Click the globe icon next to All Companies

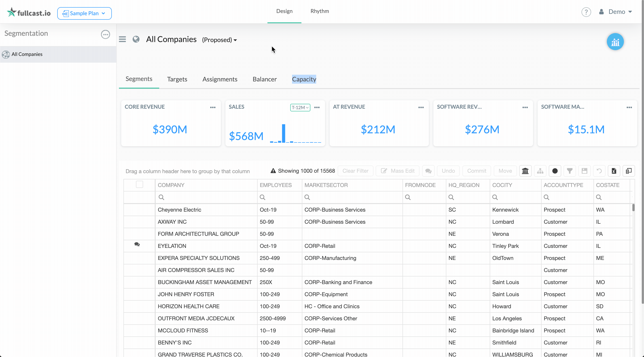click(x=136, y=39)
